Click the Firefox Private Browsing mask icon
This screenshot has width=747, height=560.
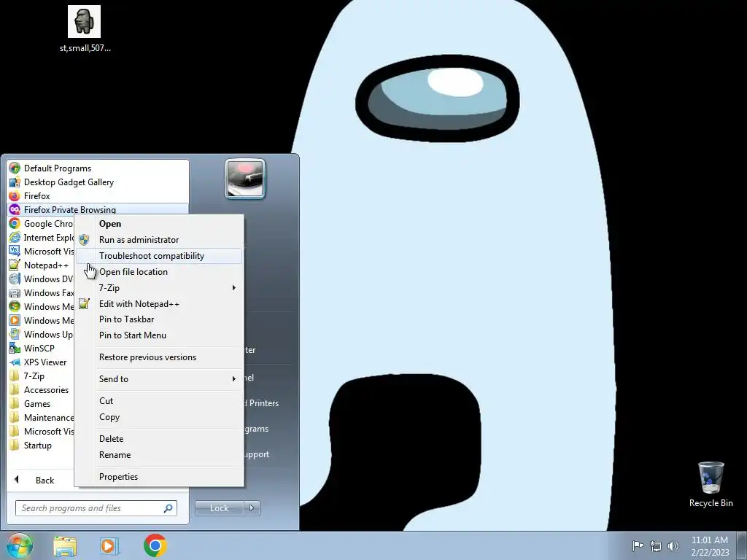[15, 209]
